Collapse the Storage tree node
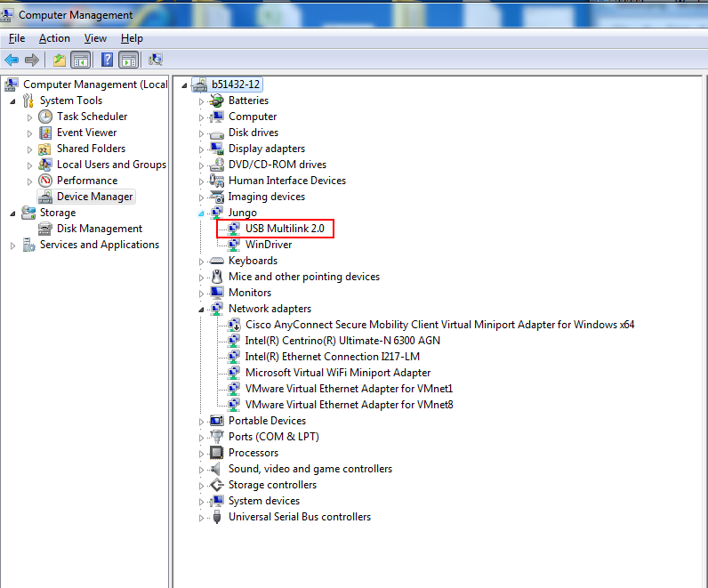Viewport: 708px width, 588px height. click(x=12, y=213)
